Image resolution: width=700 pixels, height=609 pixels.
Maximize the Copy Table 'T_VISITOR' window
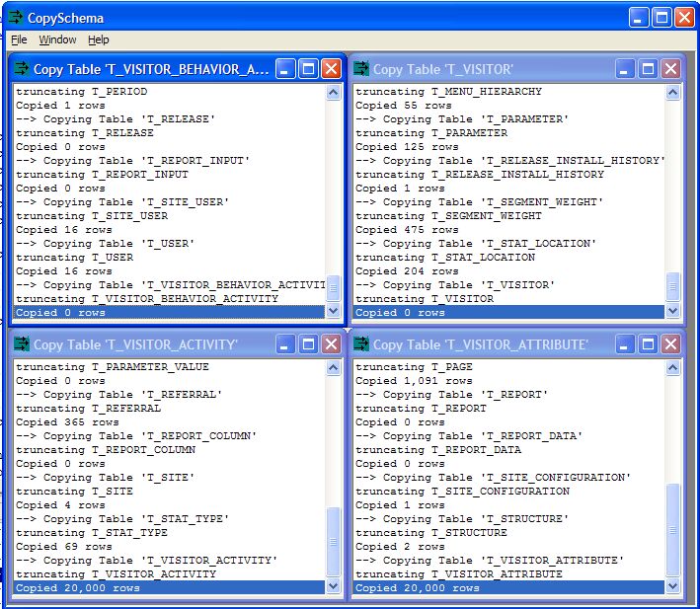(648, 69)
